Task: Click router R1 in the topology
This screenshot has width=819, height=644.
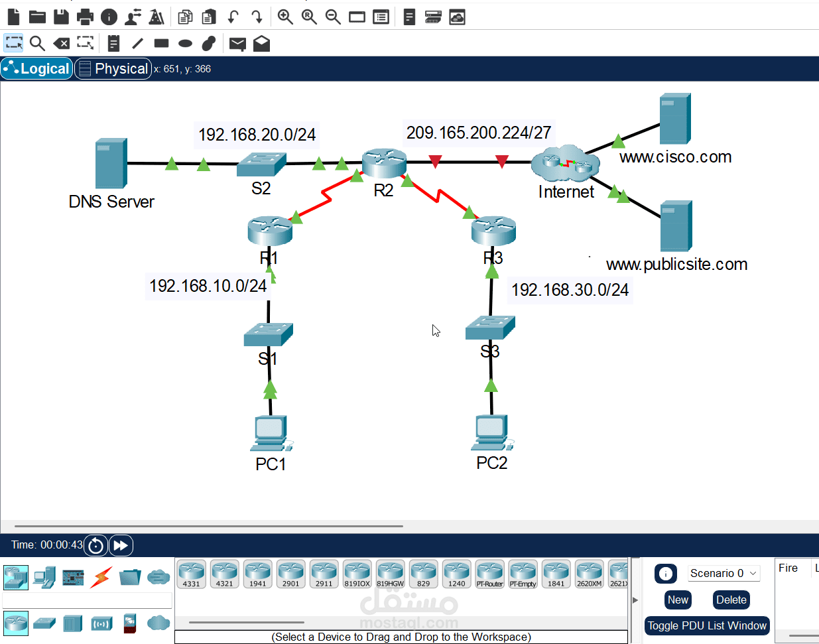Action: point(270,230)
